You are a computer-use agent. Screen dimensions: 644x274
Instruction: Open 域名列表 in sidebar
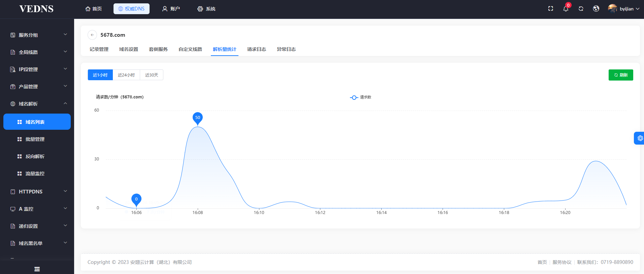[37, 122]
